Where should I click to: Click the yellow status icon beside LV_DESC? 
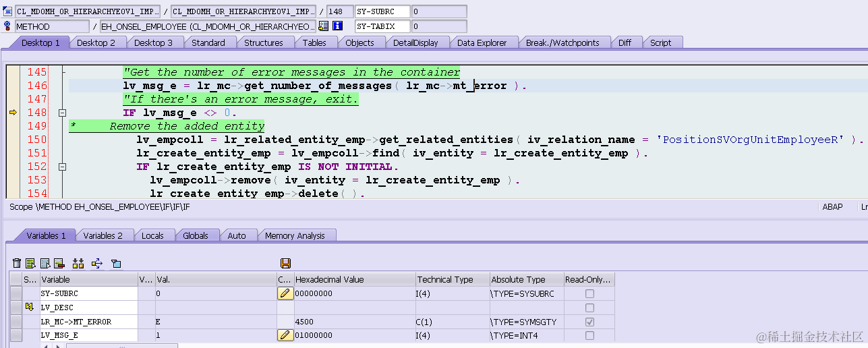click(30, 308)
